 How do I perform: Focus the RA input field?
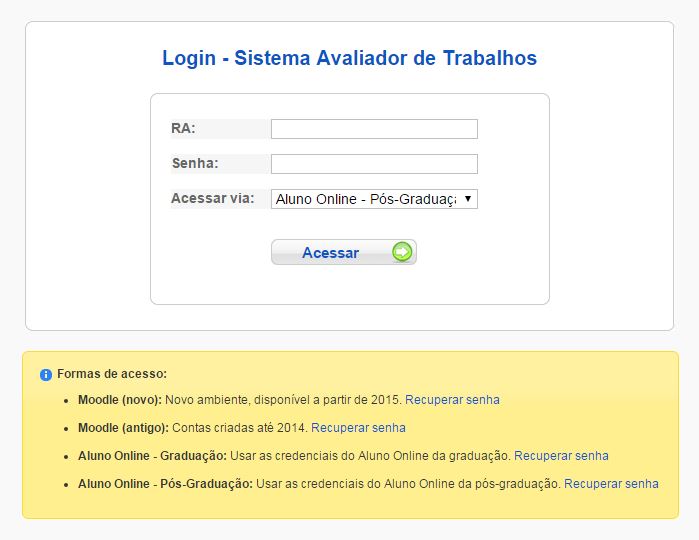(374, 129)
